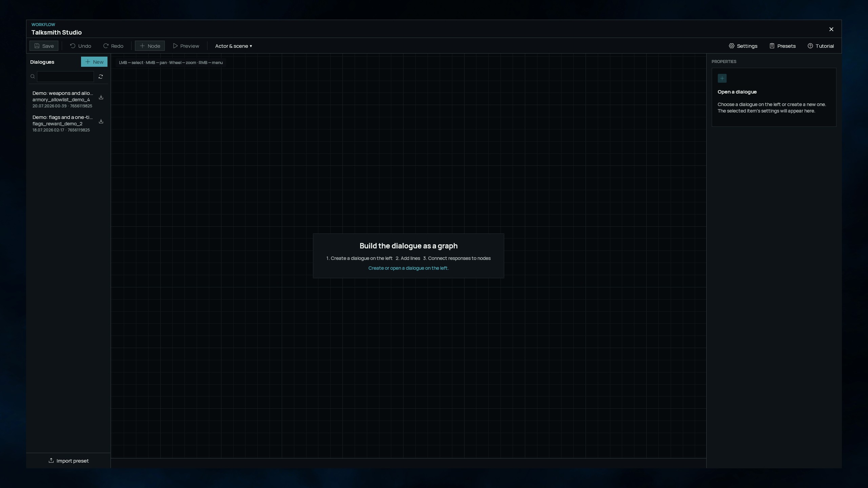Add a new Node
The image size is (868, 488).
pyautogui.click(x=150, y=46)
